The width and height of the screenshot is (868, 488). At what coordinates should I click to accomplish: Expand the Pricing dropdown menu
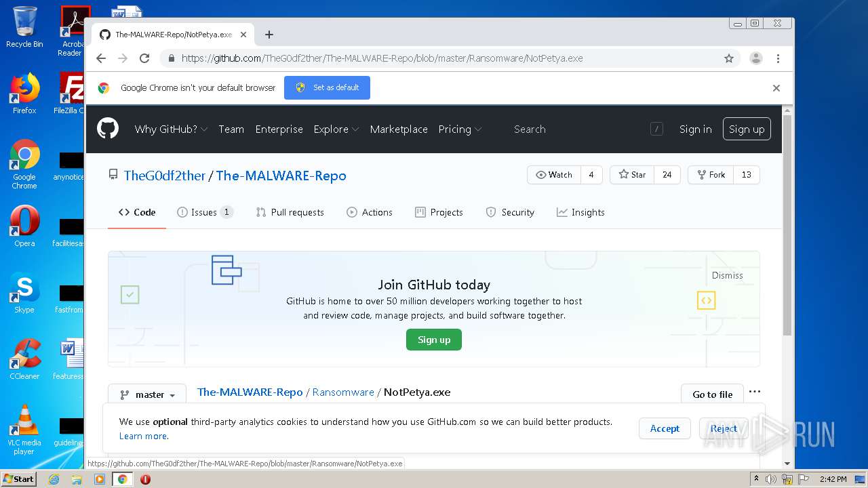pos(460,129)
